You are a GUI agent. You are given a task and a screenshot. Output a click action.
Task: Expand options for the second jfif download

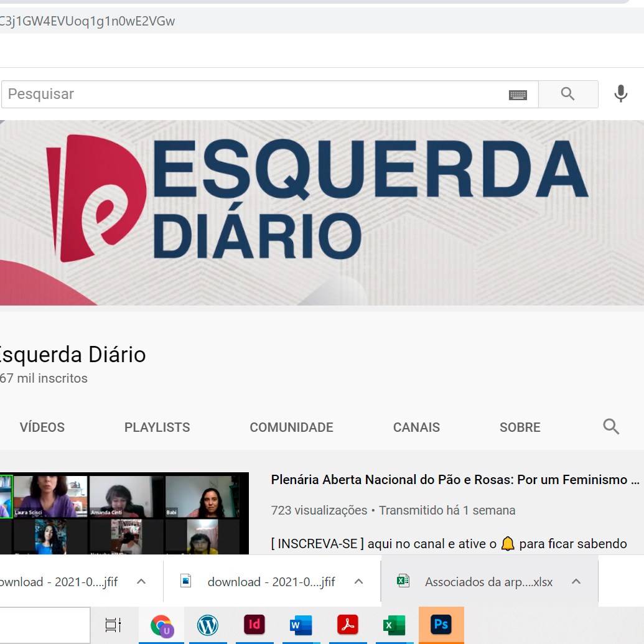(358, 582)
